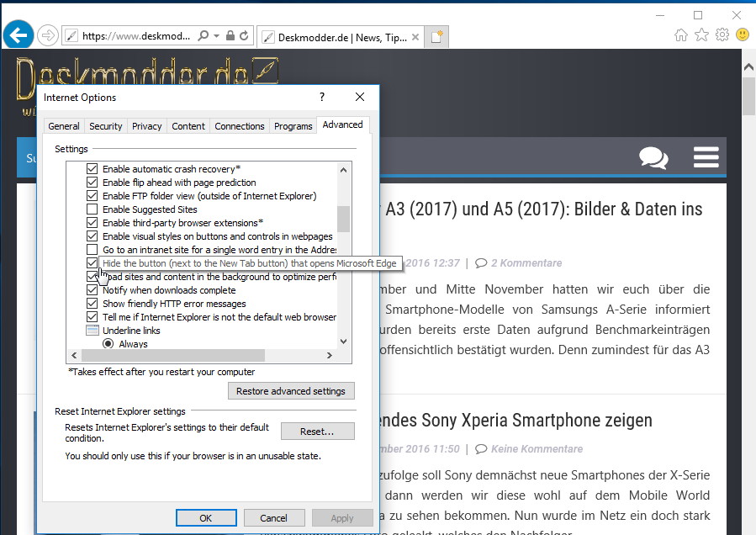Go to the browser Home page icon
This screenshot has width=756, height=535.
coord(681,34)
